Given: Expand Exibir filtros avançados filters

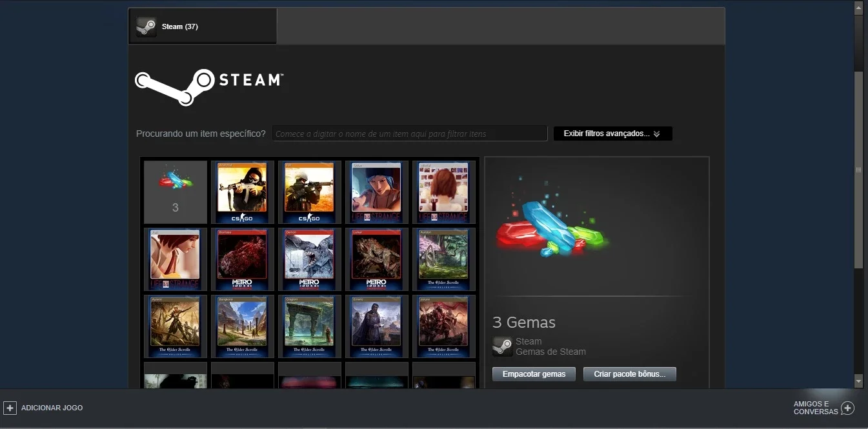Looking at the screenshot, I should (612, 134).
